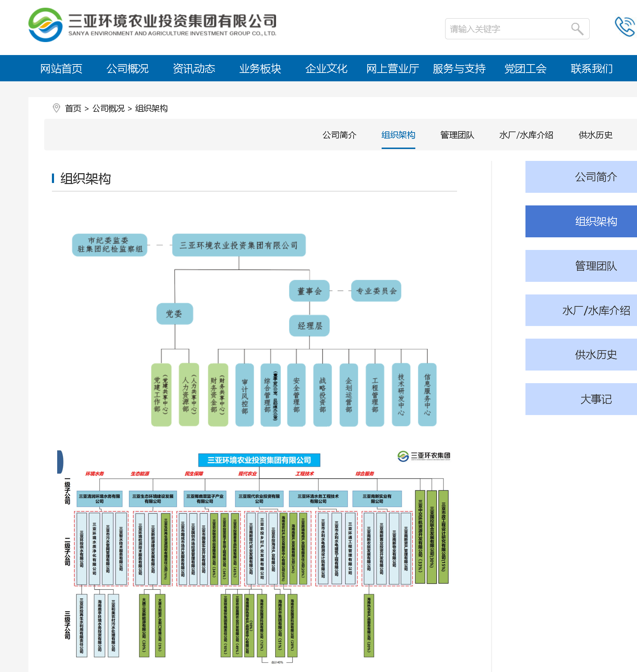Image resolution: width=637 pixels, height=672 pixels.
Task: Click the 组织架构 page heading
Action: tap(86, 178)
